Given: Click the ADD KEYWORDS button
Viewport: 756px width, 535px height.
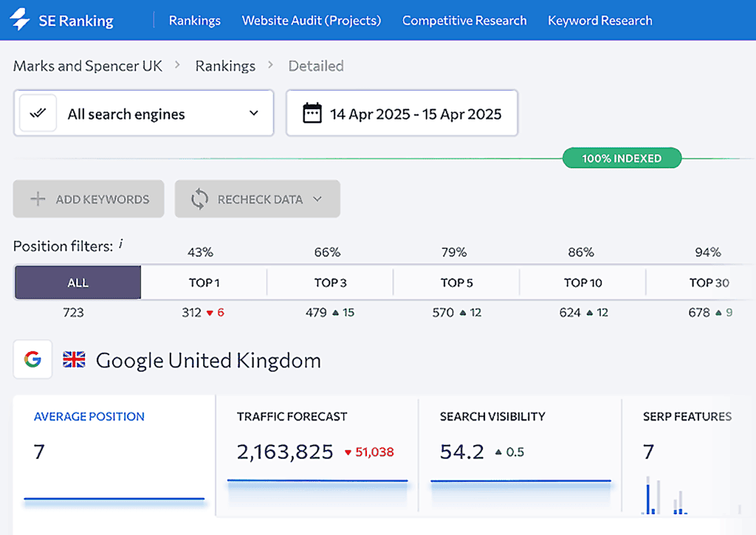Looking at the screenshot, I should pos(89,199).
